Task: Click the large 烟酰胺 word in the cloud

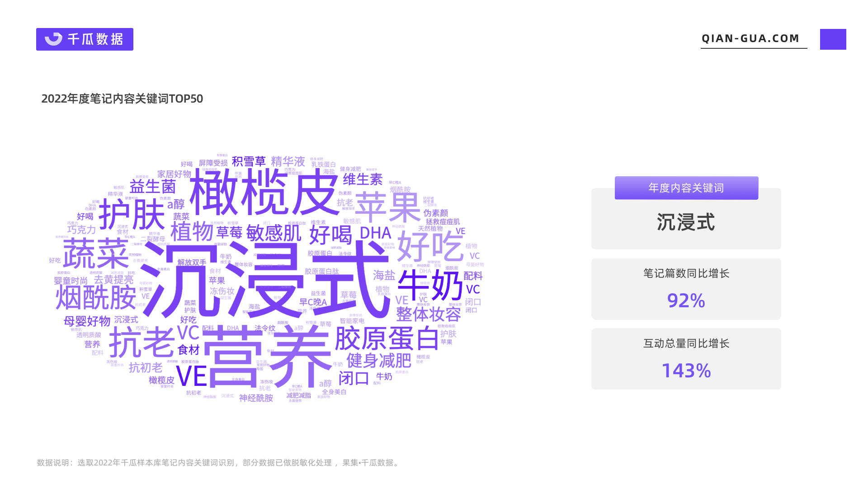Action: [95, 297]
